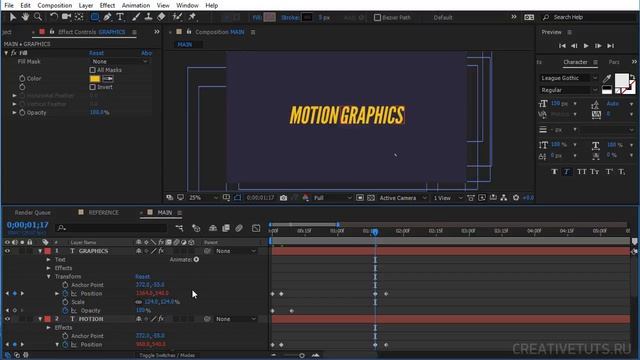This screenshot has width=640, height=360.
Task: Open the graph editor
Action: click(256, 228)
